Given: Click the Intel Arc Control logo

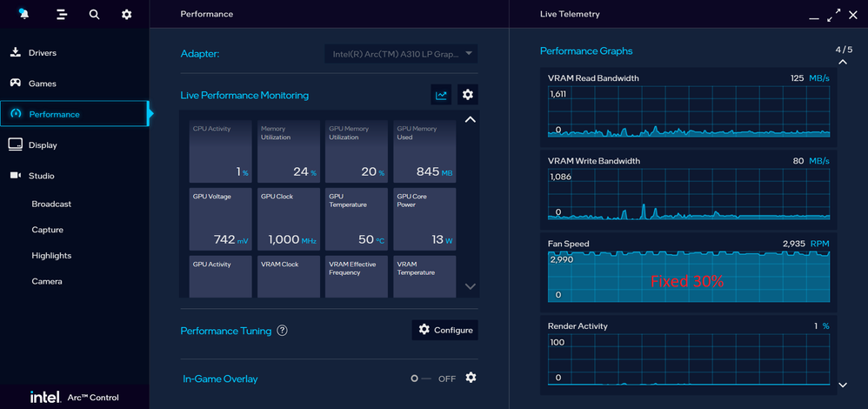Looking at the screenshot, I should click(x=74, y=398).
